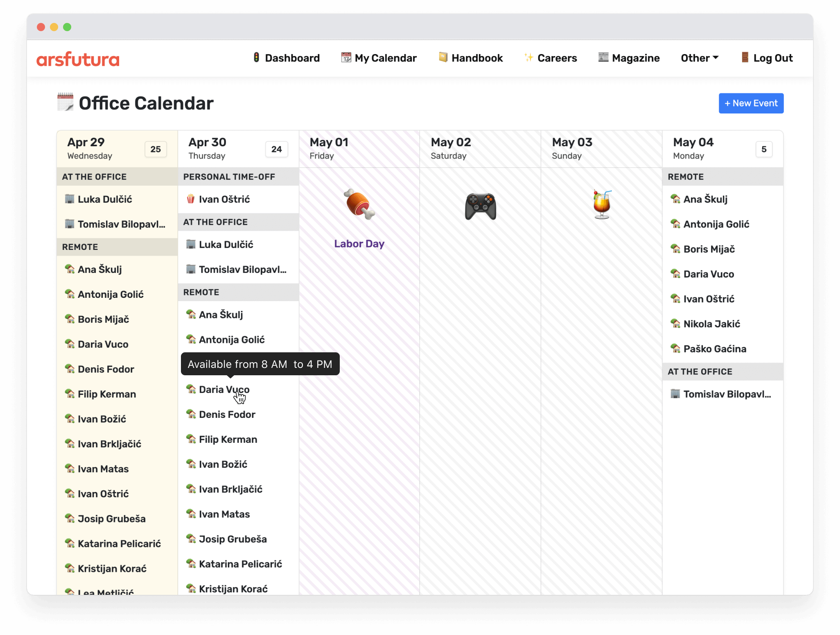Click the Magazine newspaper icon

[x=603, y=57]
